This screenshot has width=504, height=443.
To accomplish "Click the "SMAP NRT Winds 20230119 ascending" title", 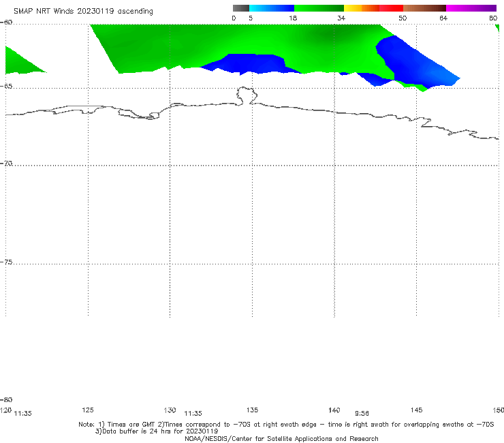I will (x=83, y=12).
